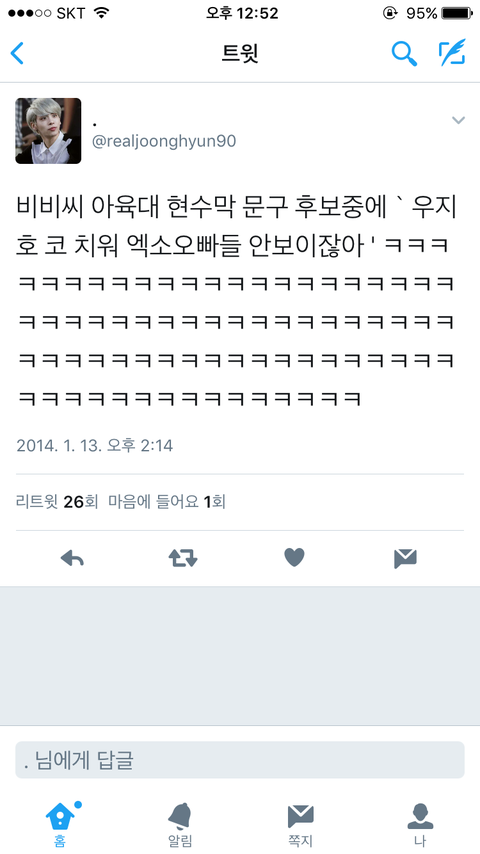Image resolution: width=480 pixels, height=854 pixels.
Task: Open the user's profile avatar picture
Action: [48, 131]
